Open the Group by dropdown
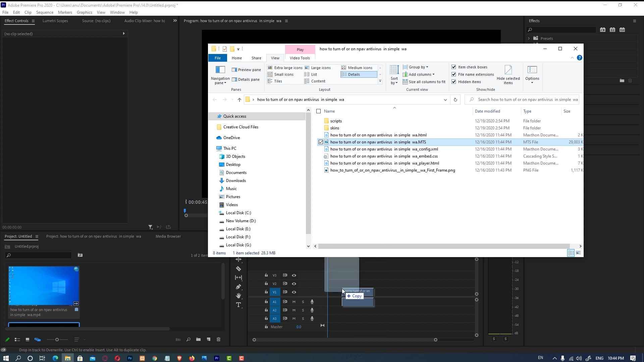644x362 pixels. click(415, 67)
